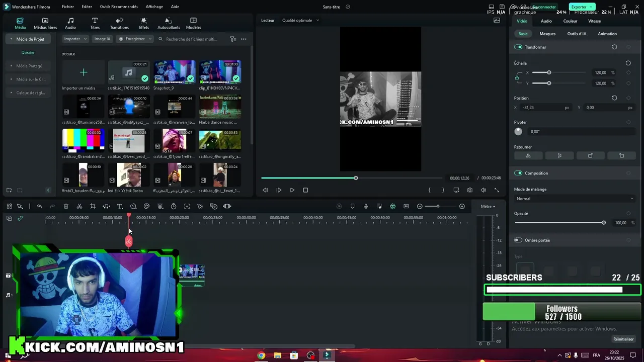
Task: Click the horizontal flip icon under Retourner
Action: click(528, 156)
